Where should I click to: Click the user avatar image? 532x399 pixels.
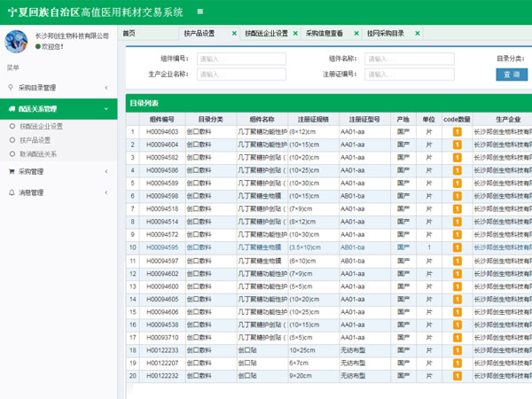tap(18, 42)
